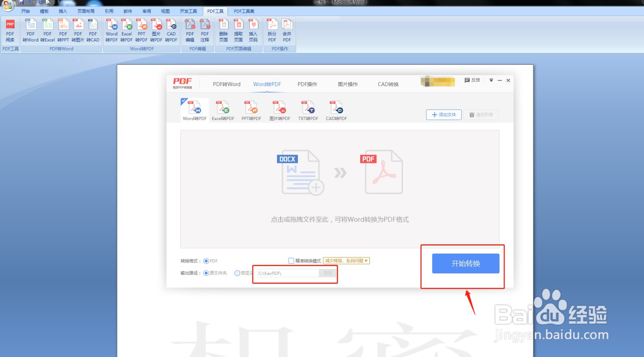Click the 添加文件 button
This screenshot has height=357, width=644.
(x=444, y=115)
